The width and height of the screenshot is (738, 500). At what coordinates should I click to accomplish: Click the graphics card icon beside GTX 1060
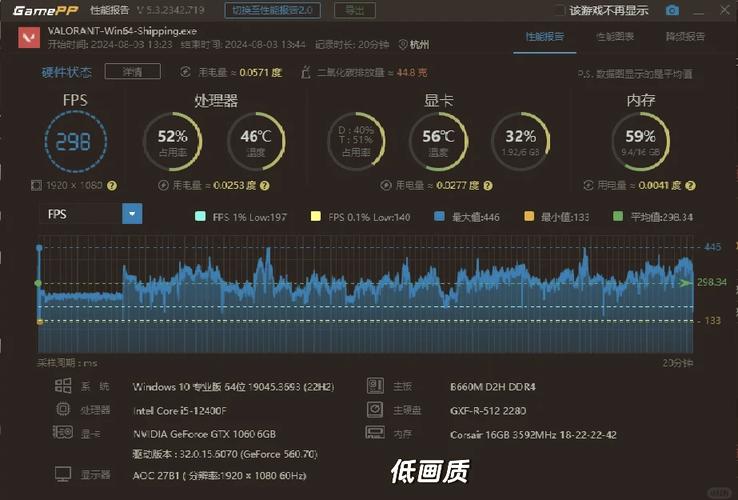pyautogui.click(x=63, y=432)
